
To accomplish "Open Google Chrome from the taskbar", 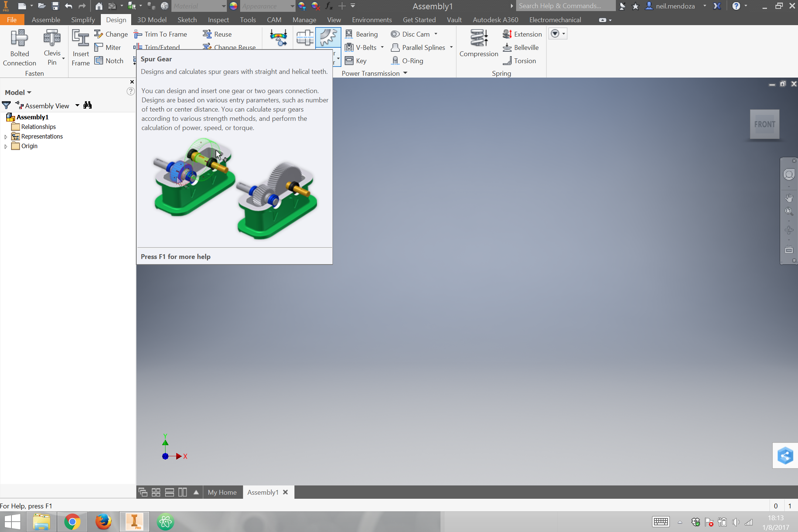I will click(72, 522).
